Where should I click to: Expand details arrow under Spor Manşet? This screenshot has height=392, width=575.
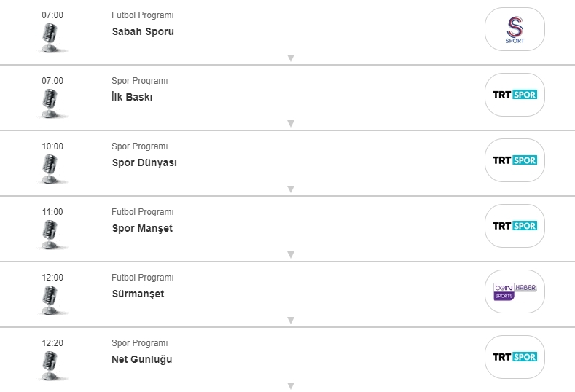[x=290, y=255]
